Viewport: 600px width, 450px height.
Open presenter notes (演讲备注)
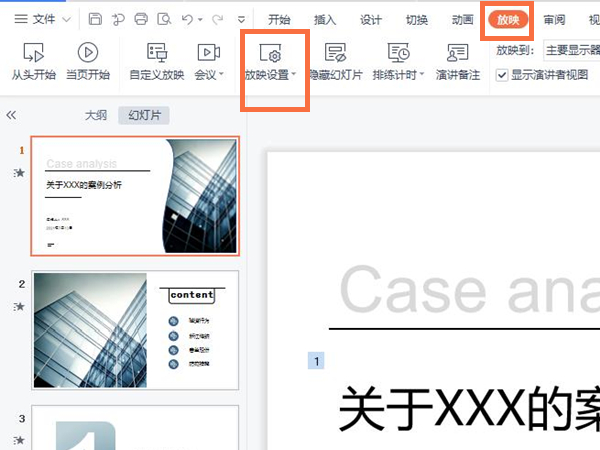(x=457, y=60)
